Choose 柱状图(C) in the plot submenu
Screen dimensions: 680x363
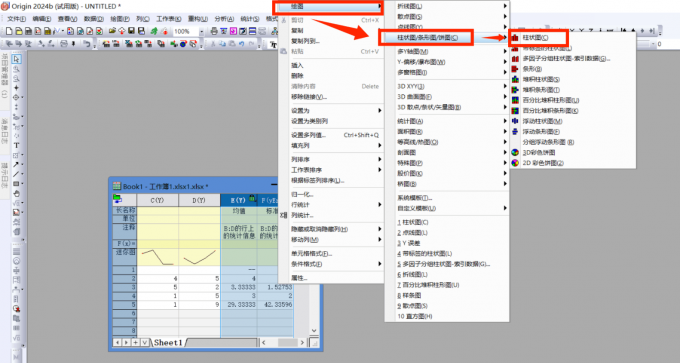pos(535,38)
